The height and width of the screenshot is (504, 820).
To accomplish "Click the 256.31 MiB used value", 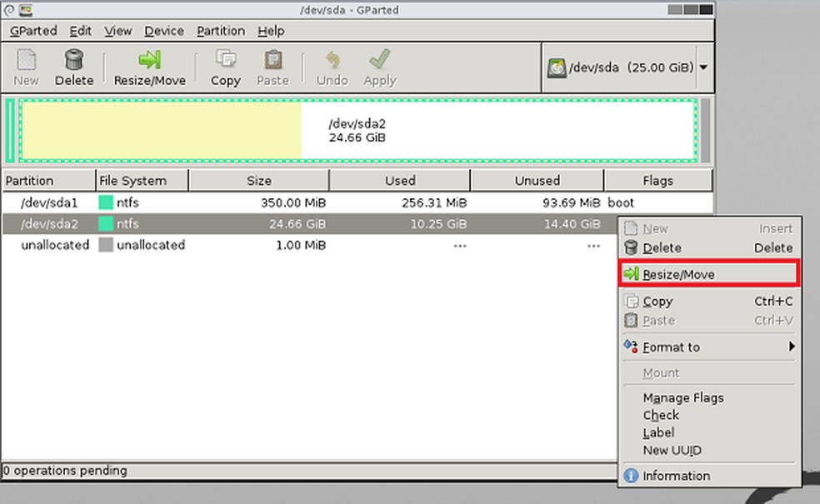I will (x=434, y=203).
